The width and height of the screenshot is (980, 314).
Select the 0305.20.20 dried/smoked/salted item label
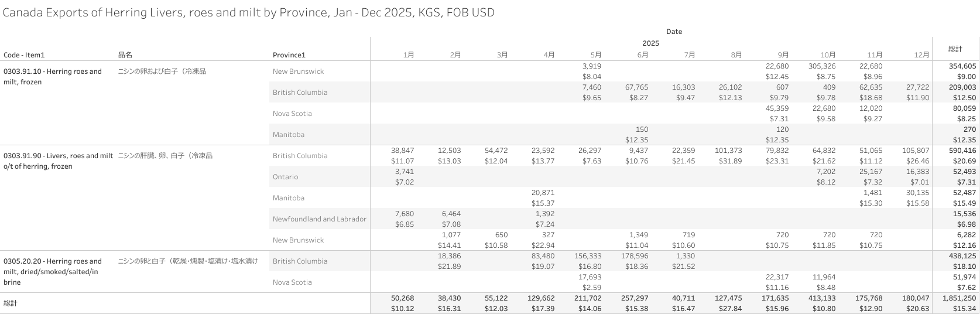click(53, 271)
